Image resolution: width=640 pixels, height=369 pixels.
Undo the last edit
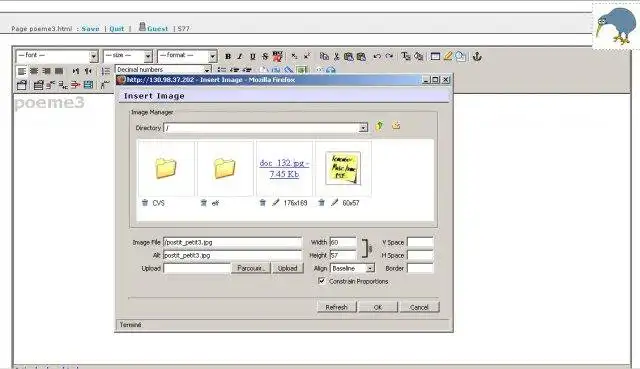(377, 56)
